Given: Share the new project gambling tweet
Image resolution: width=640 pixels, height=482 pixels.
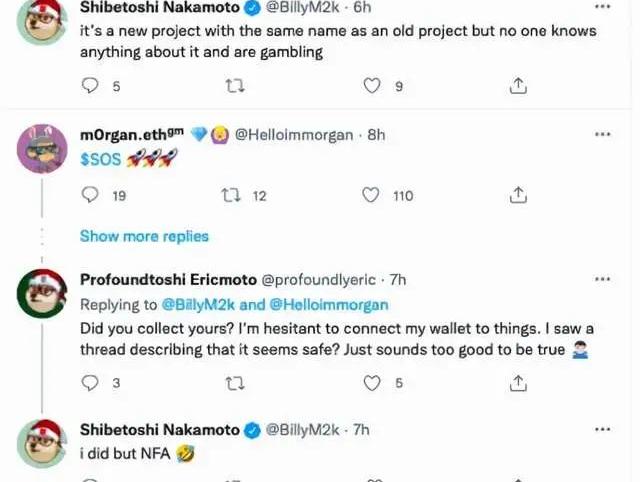Looking at the screenshot, I should pos(518,86).
